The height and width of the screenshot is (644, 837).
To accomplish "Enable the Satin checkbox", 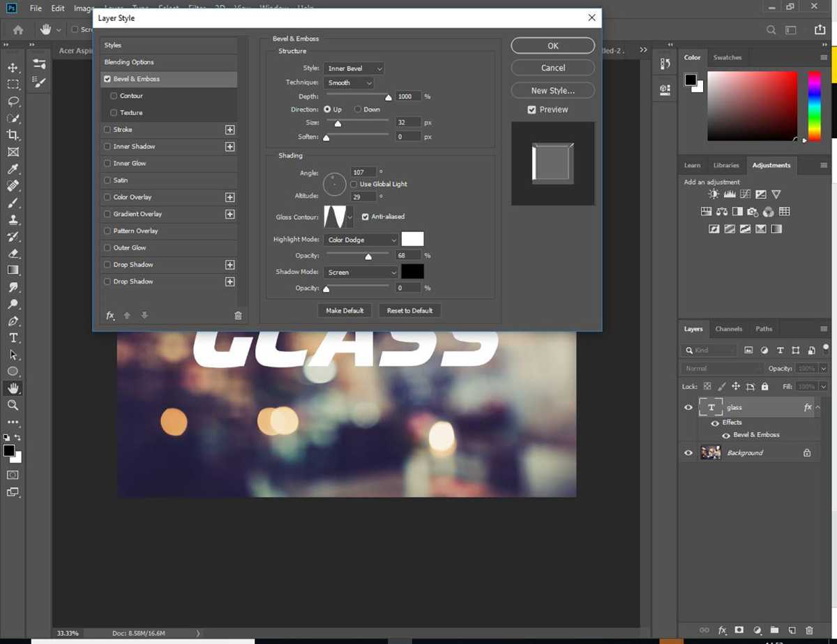I will (107, 180).
